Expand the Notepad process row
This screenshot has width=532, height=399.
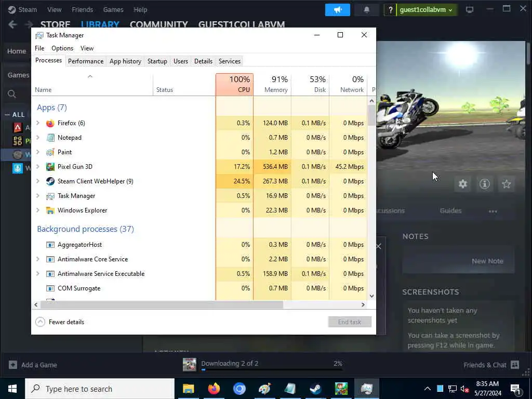click(38, 138)
